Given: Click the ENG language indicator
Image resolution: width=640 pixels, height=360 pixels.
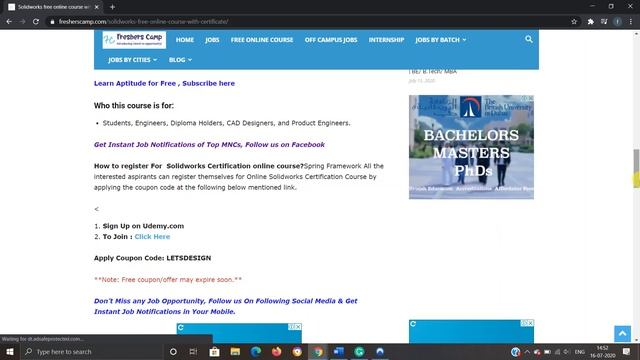Looking at the screenshot, I should tap(580, 352).
